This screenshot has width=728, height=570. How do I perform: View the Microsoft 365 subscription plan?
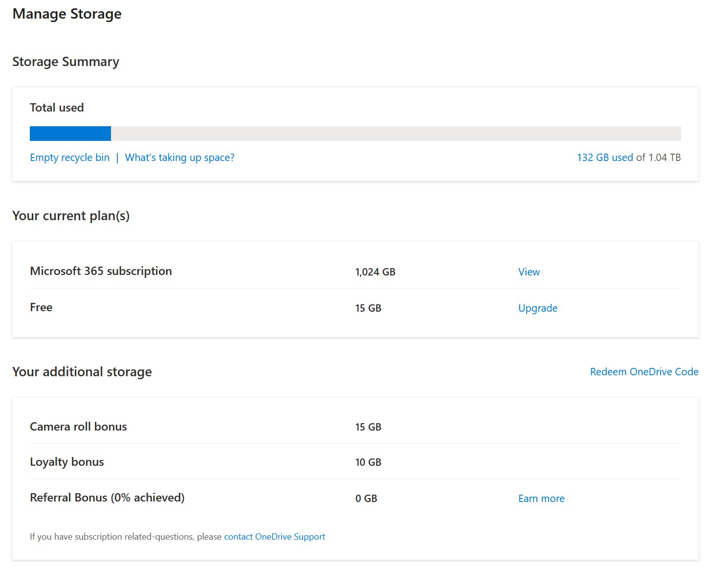(x=529, y=272)
